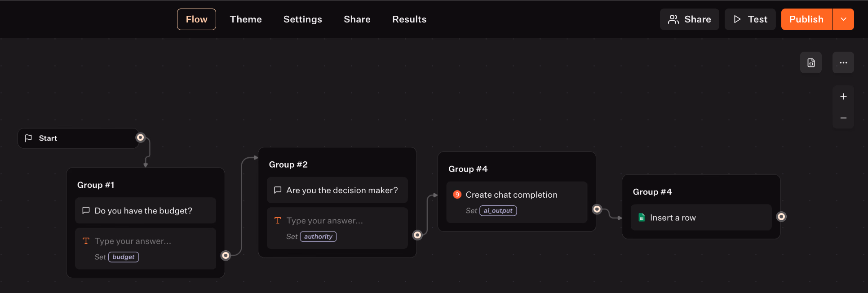868x293 pixels.
Task: Click the Google Sheets icon in Insert a row
Action: tap(642, 218)
